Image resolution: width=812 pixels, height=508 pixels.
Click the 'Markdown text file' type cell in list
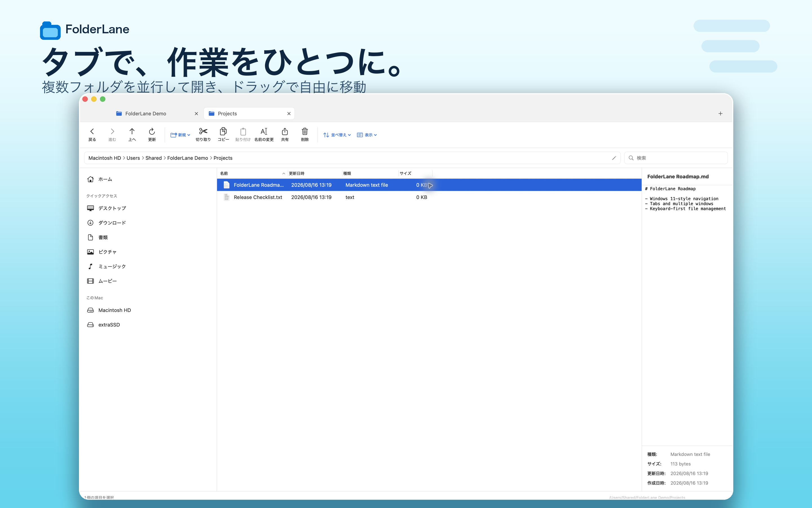(367, 185)
